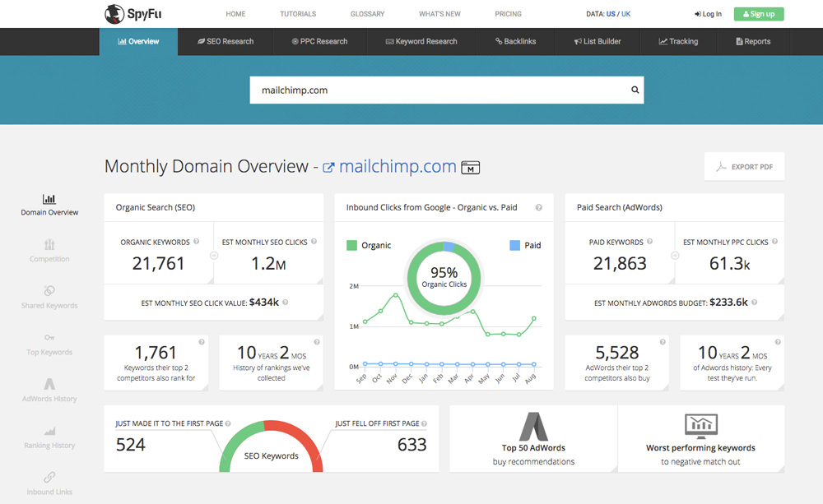This screenshot has height=504, width=823.
Task: Click the 21,863 paid keywords value
Action: 620,263
